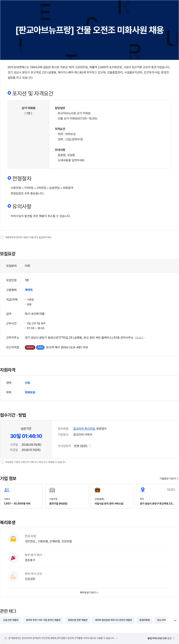Select the 환경미화원 tag
Screen dimensions: 179x644
[x=145, y=620]
